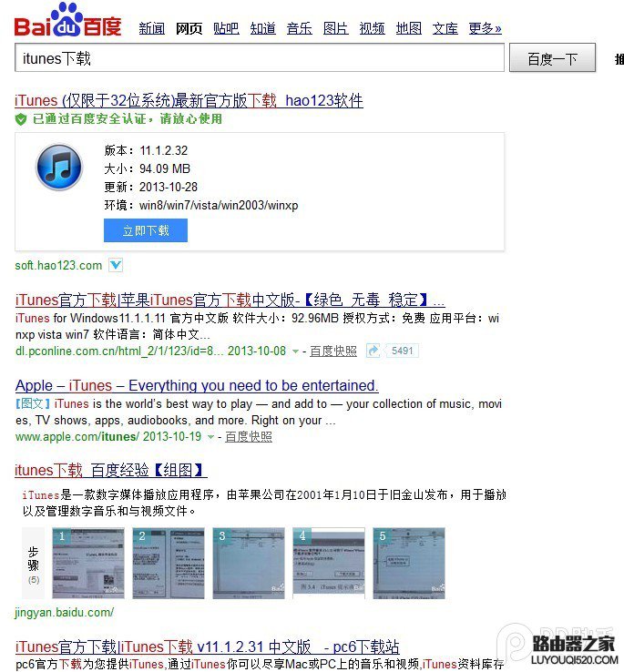Click the size text 94.09 MB

pyautogui.click(x=165, y=168)
